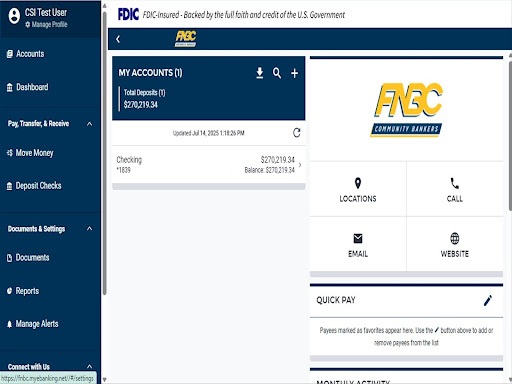
Task: Download accounts using the download icon
Action: click(260, 73)
